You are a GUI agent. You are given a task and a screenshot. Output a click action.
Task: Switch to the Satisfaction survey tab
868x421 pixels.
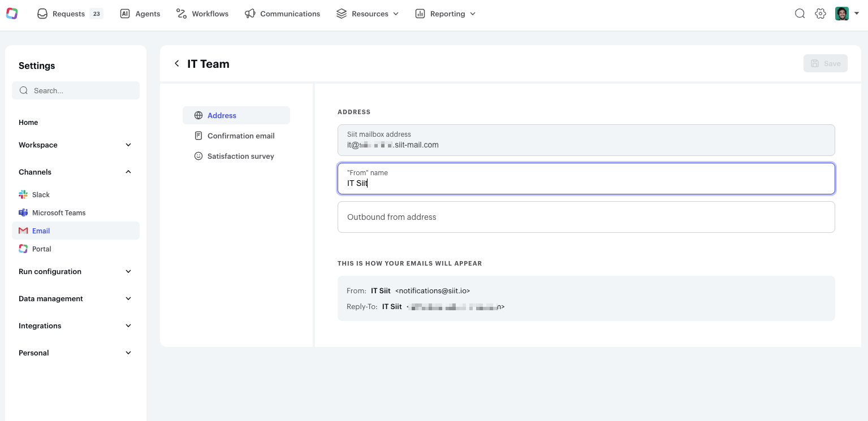240,156
